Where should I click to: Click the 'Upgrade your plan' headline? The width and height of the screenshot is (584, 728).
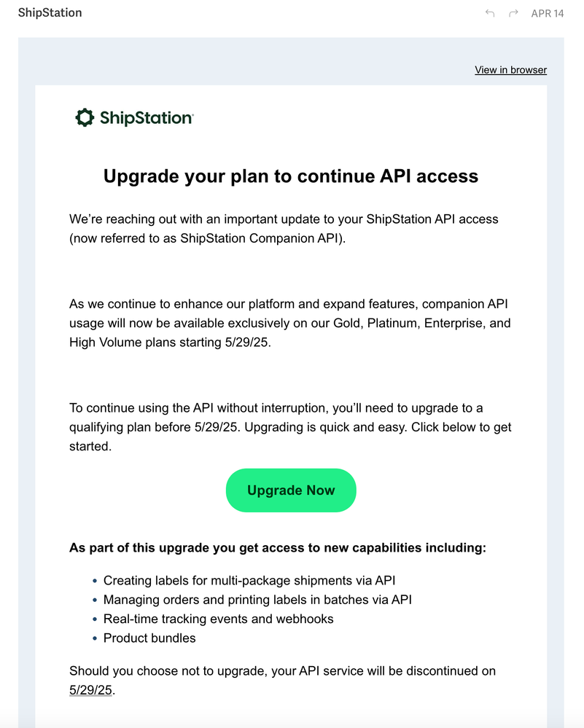pyautogui.click(x=291, y=176)
